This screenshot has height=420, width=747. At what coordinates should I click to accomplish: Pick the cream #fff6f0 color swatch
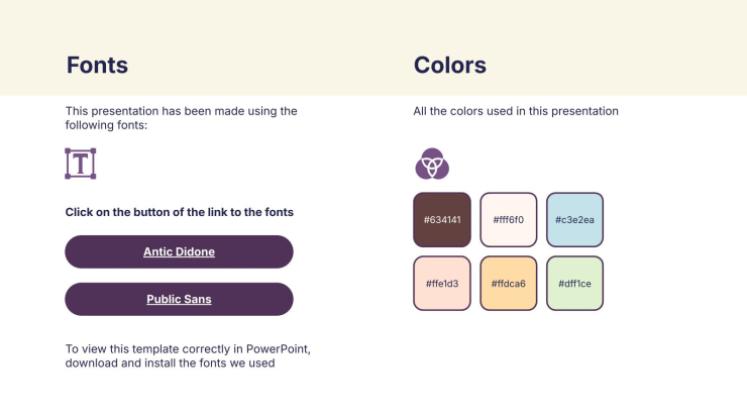[508, 219]
